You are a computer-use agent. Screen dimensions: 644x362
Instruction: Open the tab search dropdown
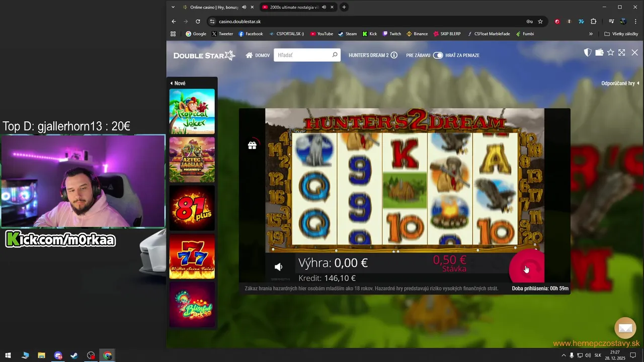173,7
